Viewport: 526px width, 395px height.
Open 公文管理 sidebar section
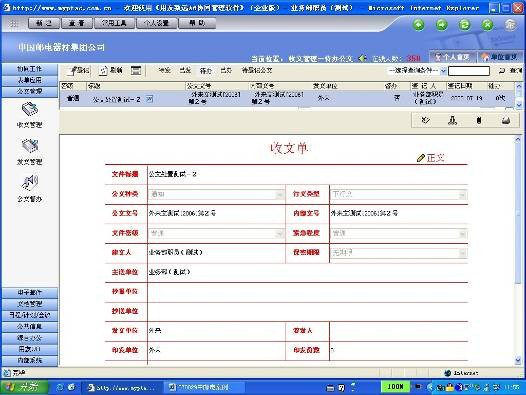30,91
